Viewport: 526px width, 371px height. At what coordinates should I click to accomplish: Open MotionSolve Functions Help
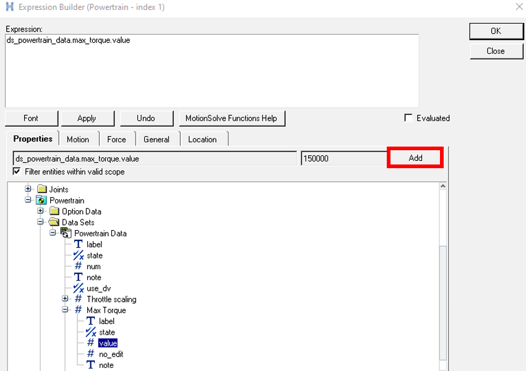click(231, 118)
